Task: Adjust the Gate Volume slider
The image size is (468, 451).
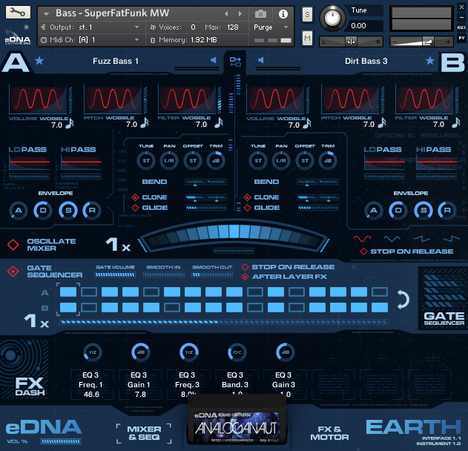Action: pos(115,275)
